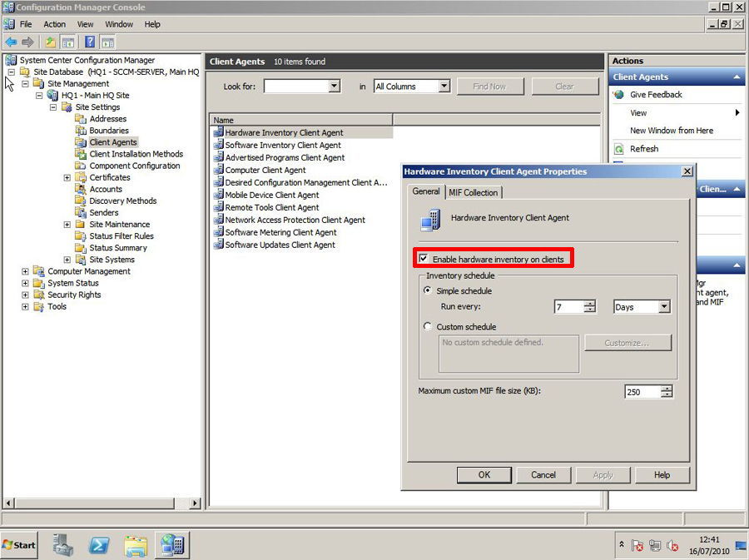
Task: Select Software Metering Client Agent icon
Action: click(218, 231)
